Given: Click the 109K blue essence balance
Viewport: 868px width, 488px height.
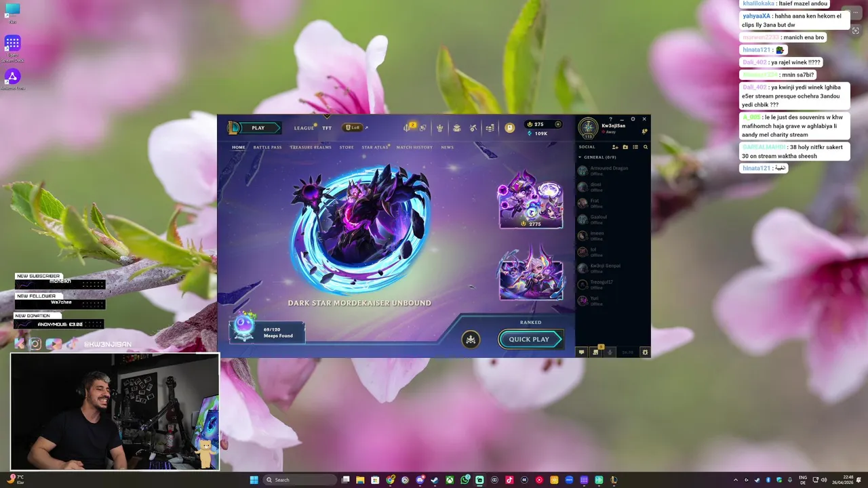Looking at the screenshot, I should tap(538, 134).
